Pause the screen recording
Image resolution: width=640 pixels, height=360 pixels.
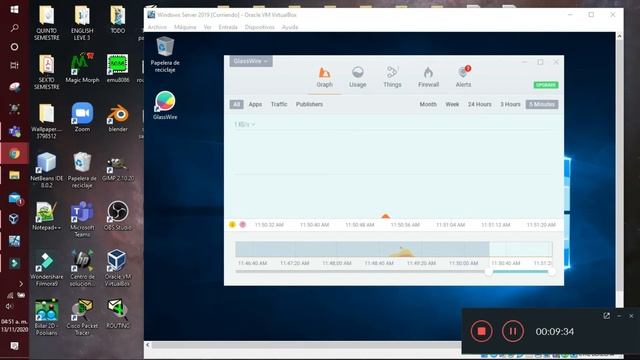click(x=513, y=331)
